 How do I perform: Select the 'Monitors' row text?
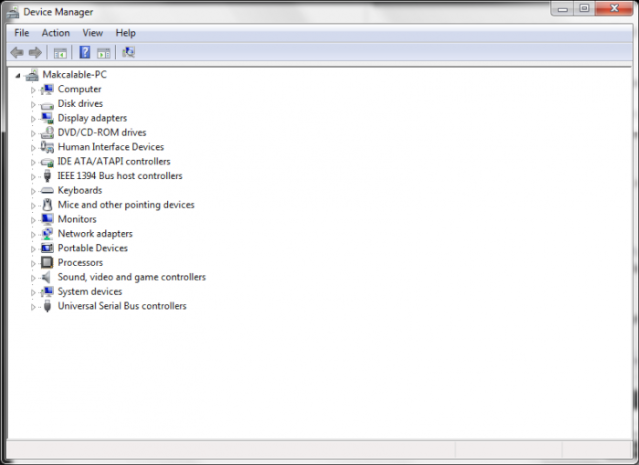pyautogui.click(x=77, y=219)
